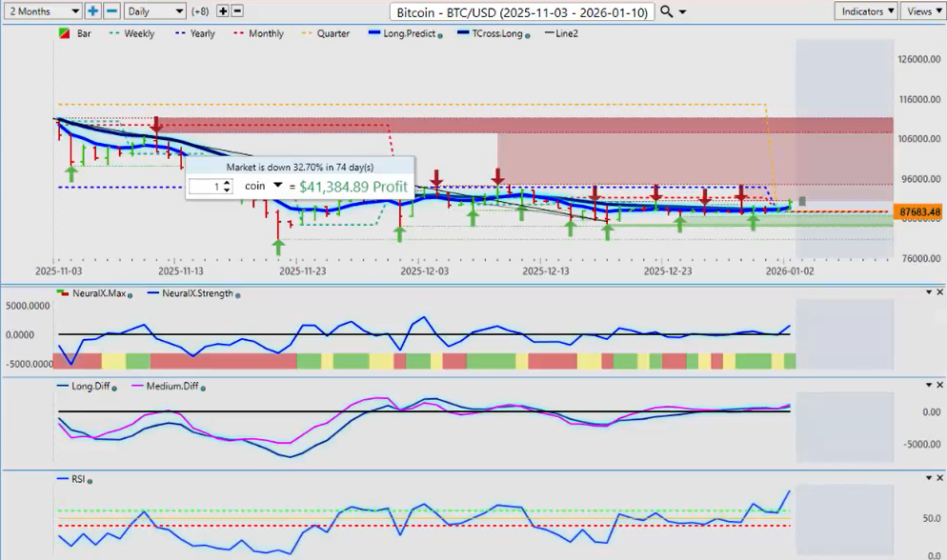This screenshot has width=947, height=560.
Task: Click the black minus button after (+8)
Action: point(237,11)
